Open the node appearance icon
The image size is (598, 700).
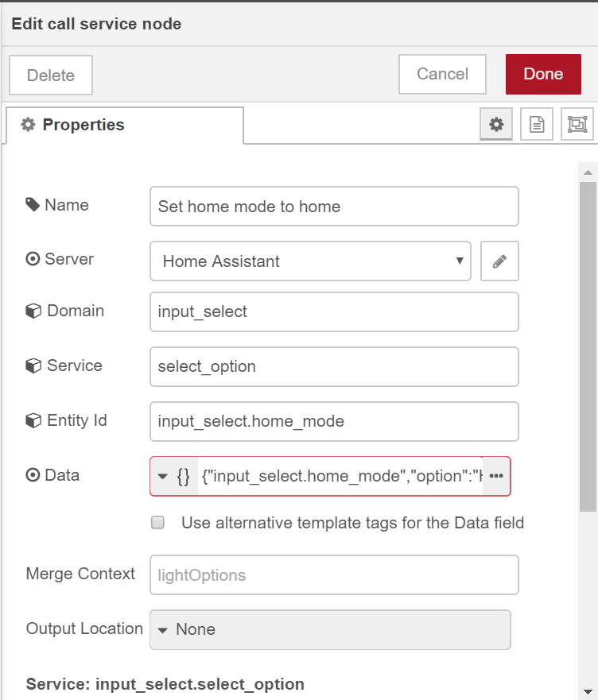coord(577,125)
